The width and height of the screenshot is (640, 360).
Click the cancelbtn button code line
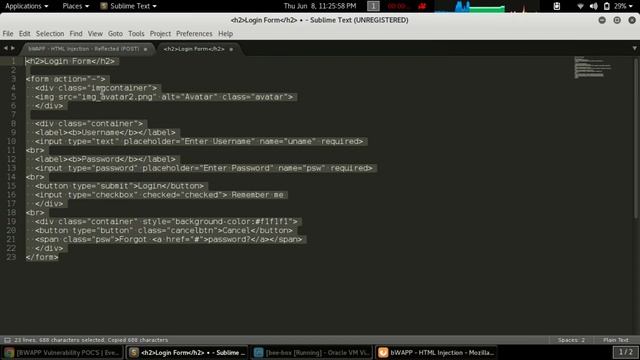[164, 231]
